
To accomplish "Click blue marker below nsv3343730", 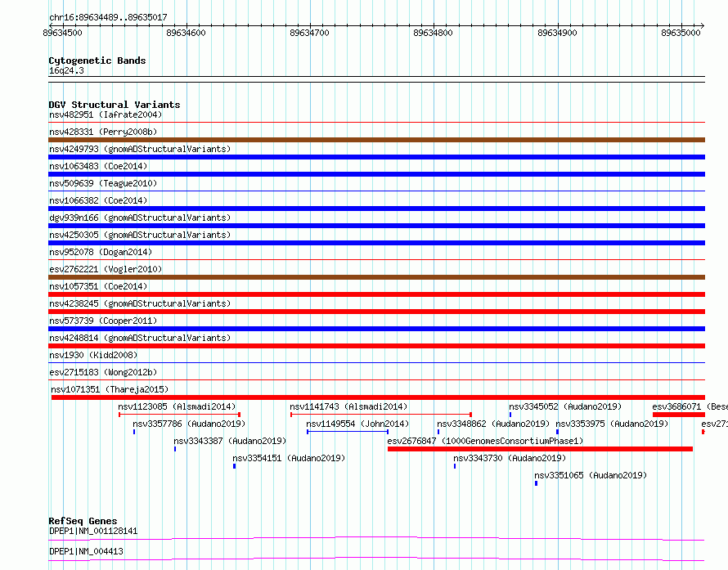I will click(x=455, y=466).
